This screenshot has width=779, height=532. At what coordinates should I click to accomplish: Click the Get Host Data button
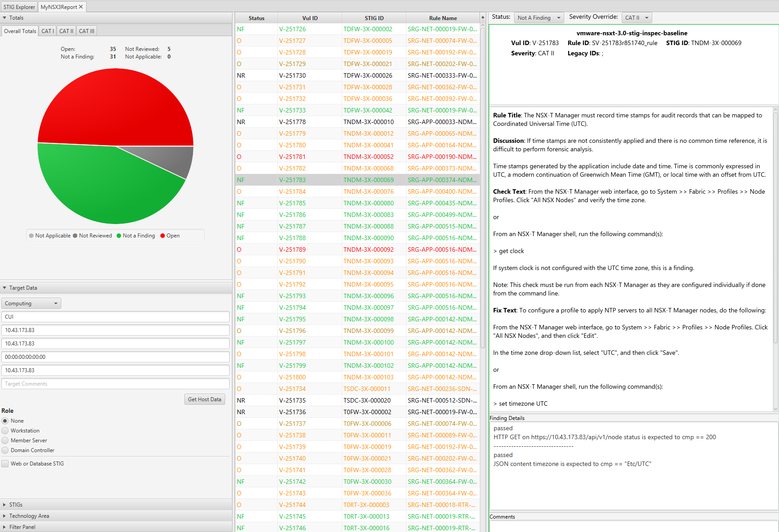(205, 399)
